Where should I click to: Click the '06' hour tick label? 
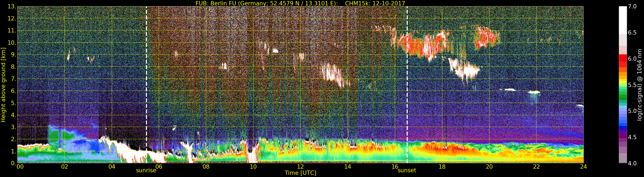[159, 166]
